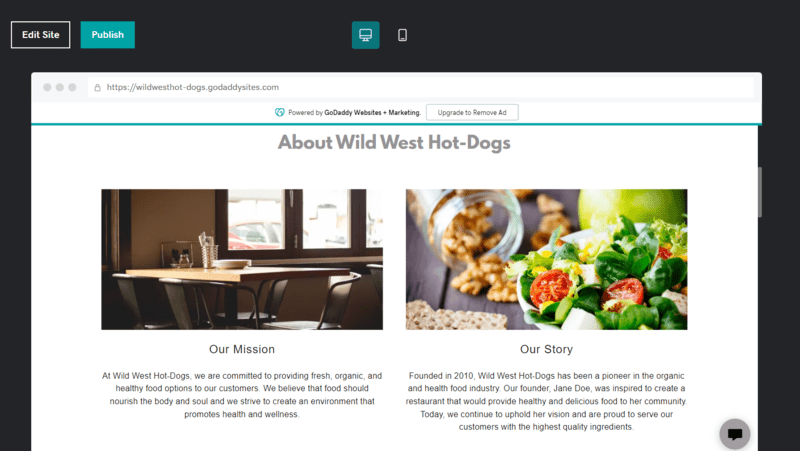The width and height of the screenshot is (800, 451).
Task: Click the Edit Site button
Action: (40, 35)
